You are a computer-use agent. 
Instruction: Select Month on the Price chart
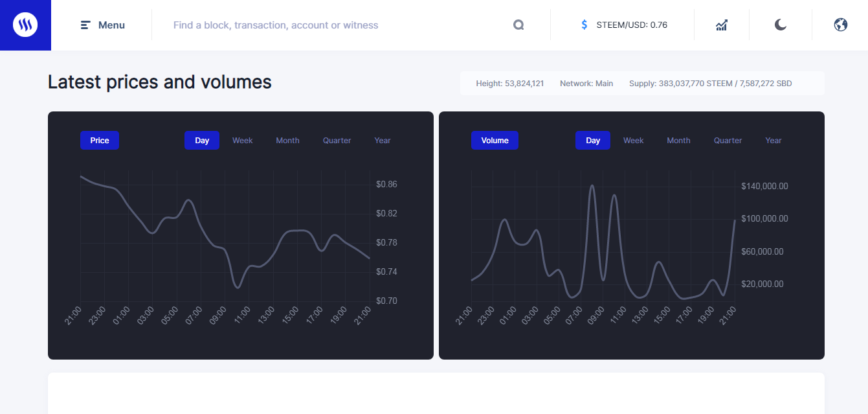[287, 141]
